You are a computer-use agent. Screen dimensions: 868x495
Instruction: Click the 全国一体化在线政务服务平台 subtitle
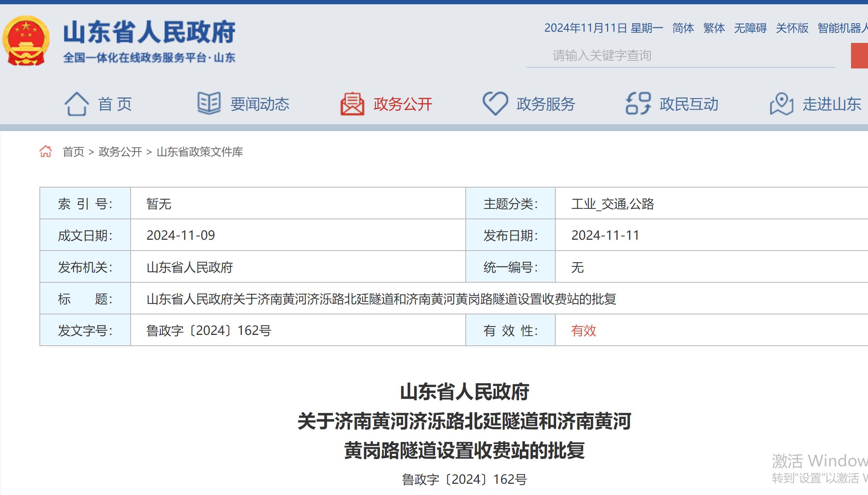pyautogui.click(x=149, y=58)
